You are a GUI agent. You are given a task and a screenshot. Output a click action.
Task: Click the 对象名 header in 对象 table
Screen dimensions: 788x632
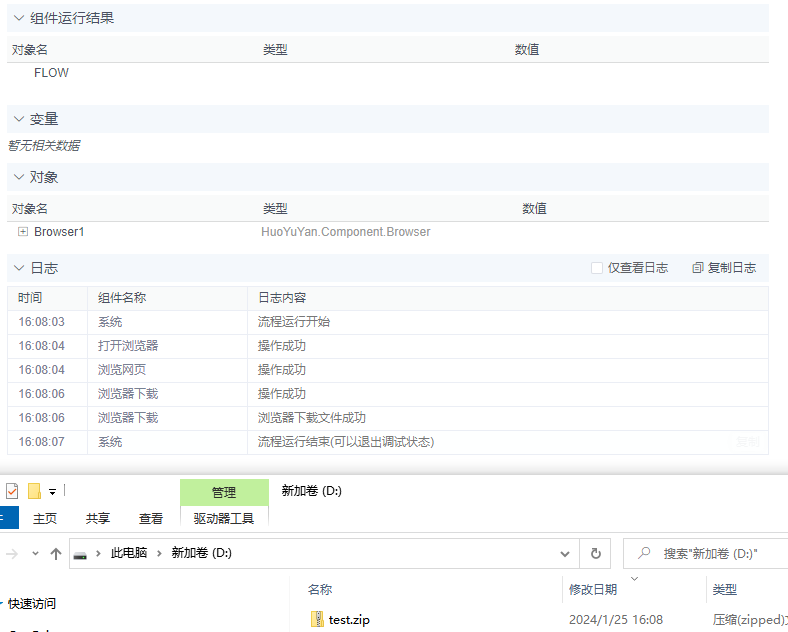pyautogui.click(x=30, y=208)
